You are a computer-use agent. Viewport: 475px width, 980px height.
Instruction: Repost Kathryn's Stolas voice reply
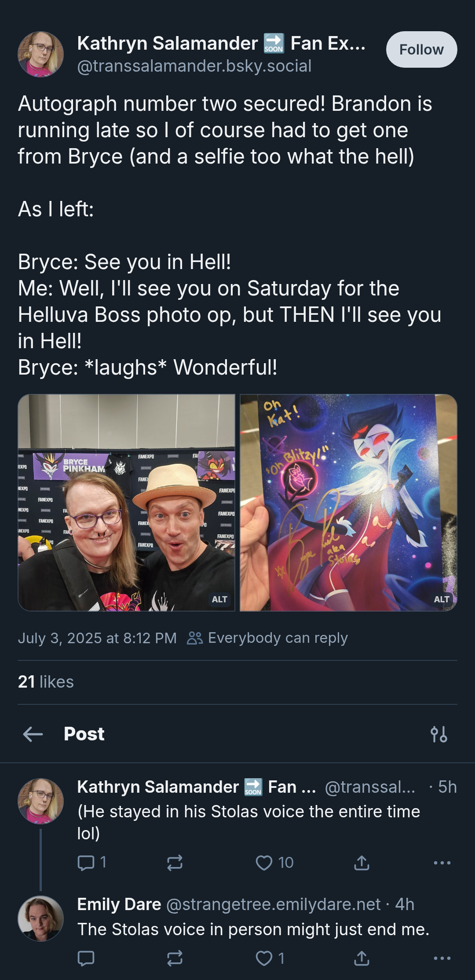(175, 863)
